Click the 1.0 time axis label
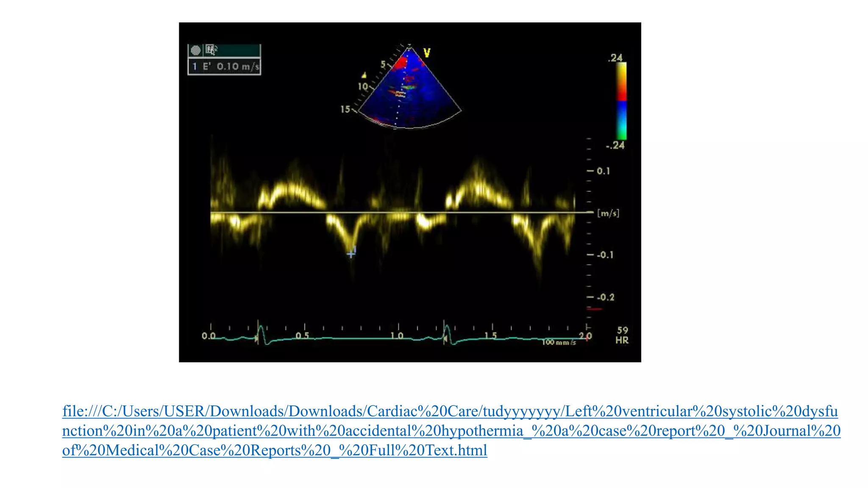Image resolution: width=868 pixels, height=488 pixels. [397, 336]
